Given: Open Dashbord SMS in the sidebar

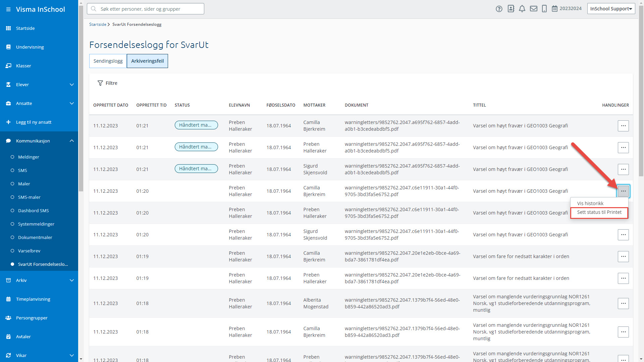Looking at the screenshot, I should coord(33,210).
